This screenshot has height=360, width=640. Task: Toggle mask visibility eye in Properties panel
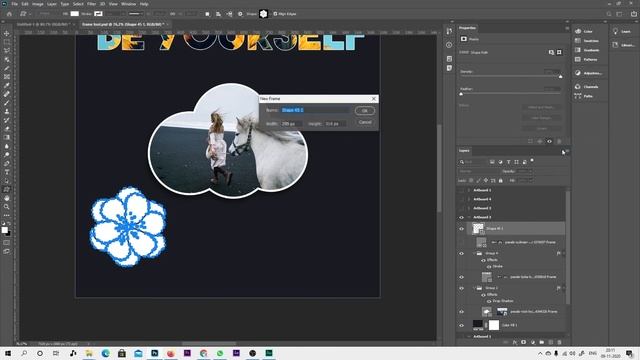(x=549, y=141)
